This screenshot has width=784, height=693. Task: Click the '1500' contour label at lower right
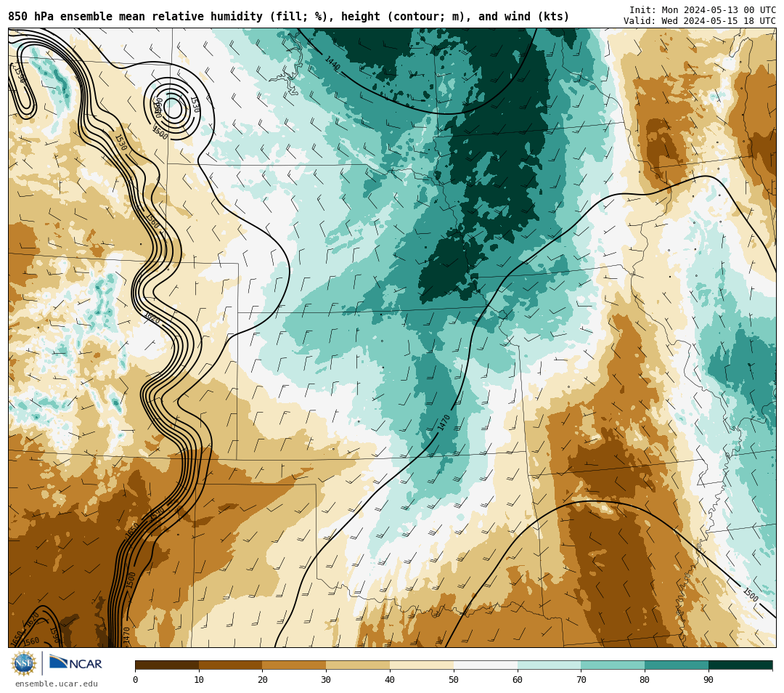(x=751, y=594)
